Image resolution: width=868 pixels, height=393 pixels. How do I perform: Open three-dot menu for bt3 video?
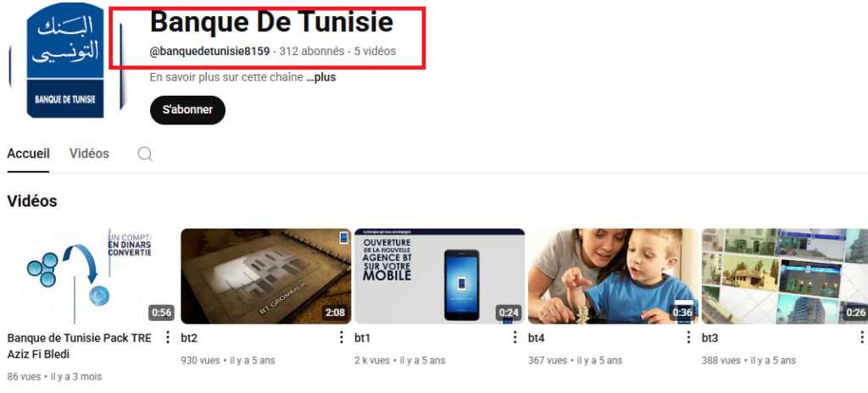(861, 337)
